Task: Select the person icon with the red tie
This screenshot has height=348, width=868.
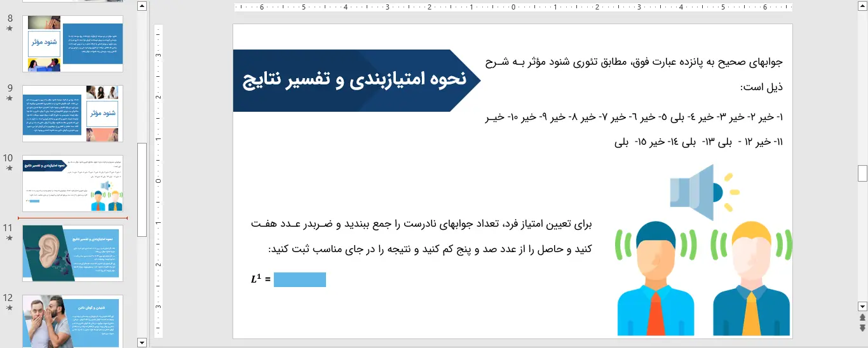Action: coord(654,279)
